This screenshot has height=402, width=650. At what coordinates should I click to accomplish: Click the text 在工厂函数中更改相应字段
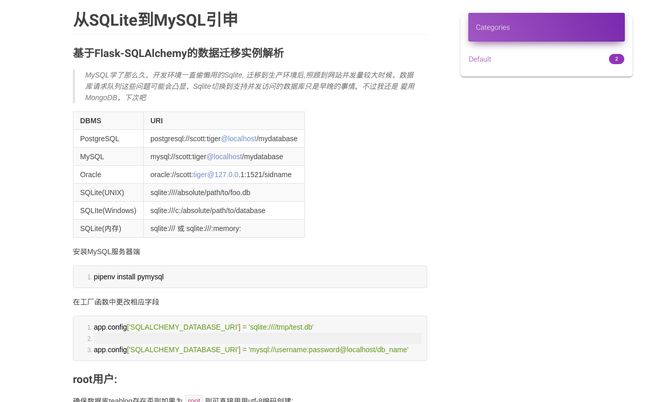tap(116, 302)
